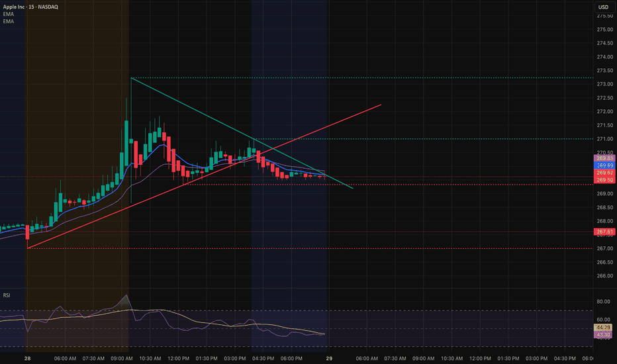Image resolution: width=617 pixels, height=364 pixels.
Task: Click the RSI indicator label
Action: pyautogui.click(x=7, y=295)
